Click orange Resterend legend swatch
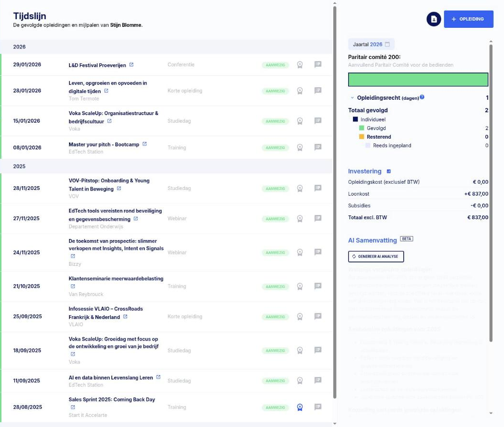Viewport: 504px width, 427px height. [x=362, y=137]
